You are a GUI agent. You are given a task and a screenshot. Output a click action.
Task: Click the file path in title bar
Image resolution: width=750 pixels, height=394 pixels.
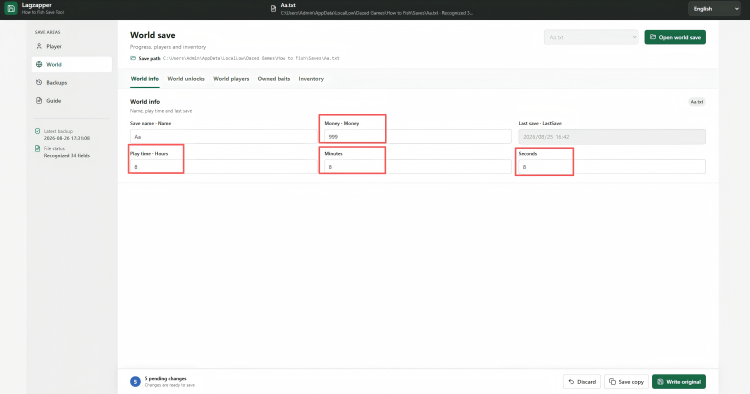pos(377,13)
